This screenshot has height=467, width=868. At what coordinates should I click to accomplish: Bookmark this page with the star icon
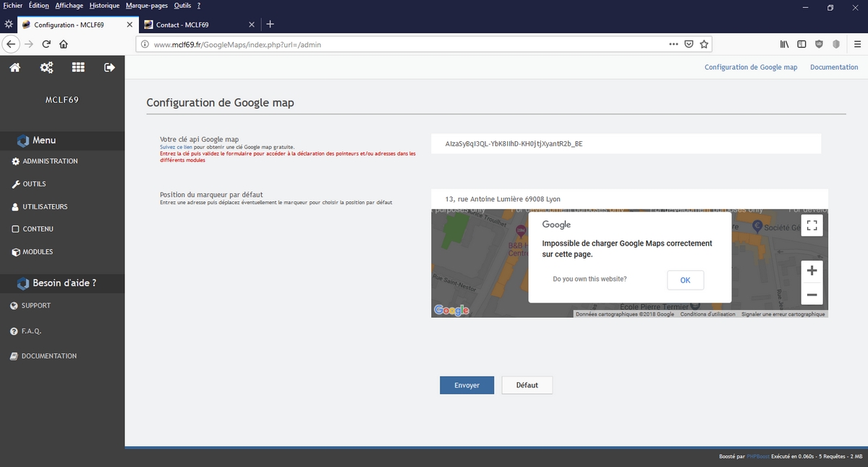(704, 44)
